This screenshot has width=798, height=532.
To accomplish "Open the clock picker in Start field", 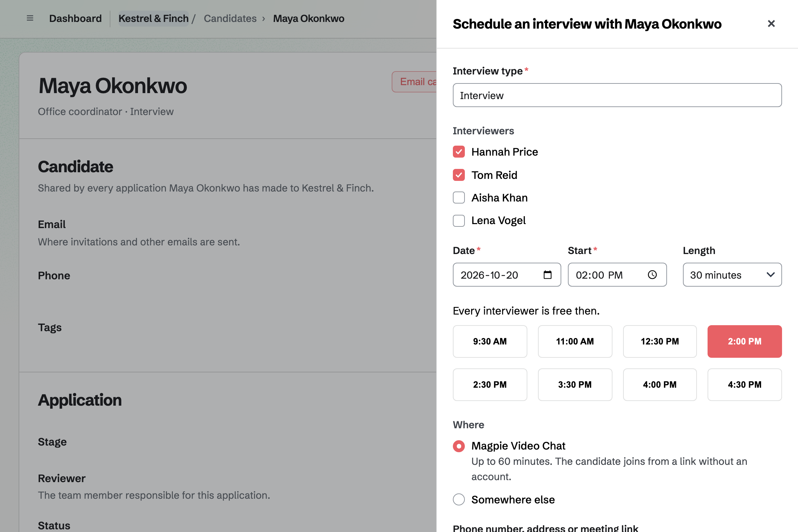I will point(652,275).
